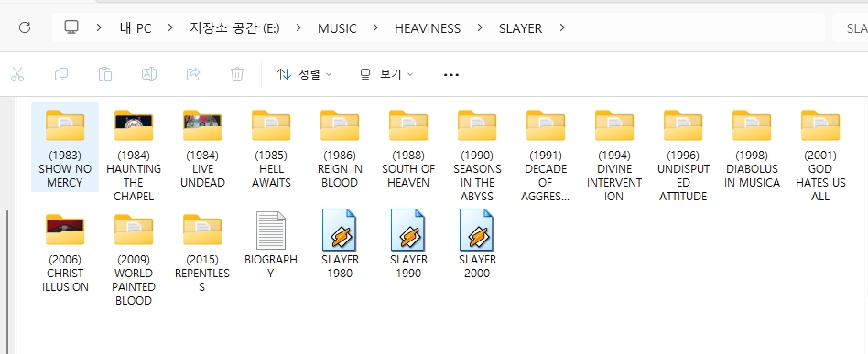Click SLAYER breadcrumb in address bar
The height and width of the screenshot is (354, 868).
(520, 28)
